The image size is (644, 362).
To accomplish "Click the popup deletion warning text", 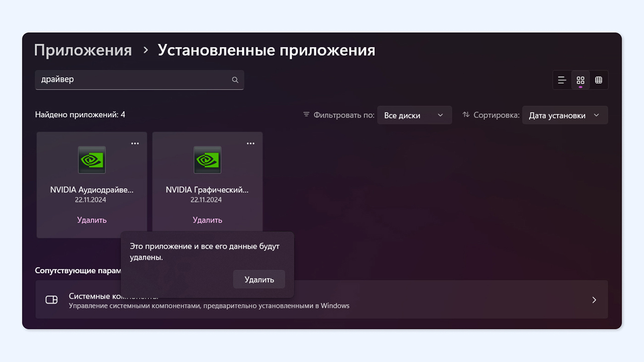I will click(x=205, y=252).
